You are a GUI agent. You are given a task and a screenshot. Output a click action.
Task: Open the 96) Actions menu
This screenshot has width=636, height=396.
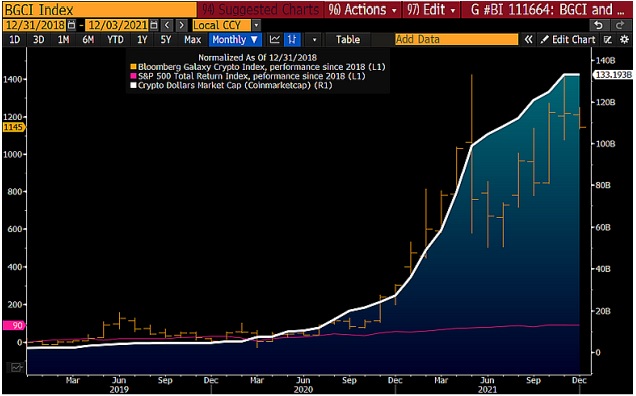point(363,9)
